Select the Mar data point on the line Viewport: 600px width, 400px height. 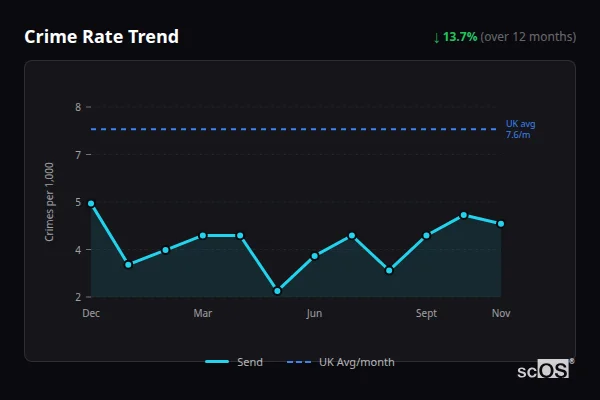pos(203,236)
